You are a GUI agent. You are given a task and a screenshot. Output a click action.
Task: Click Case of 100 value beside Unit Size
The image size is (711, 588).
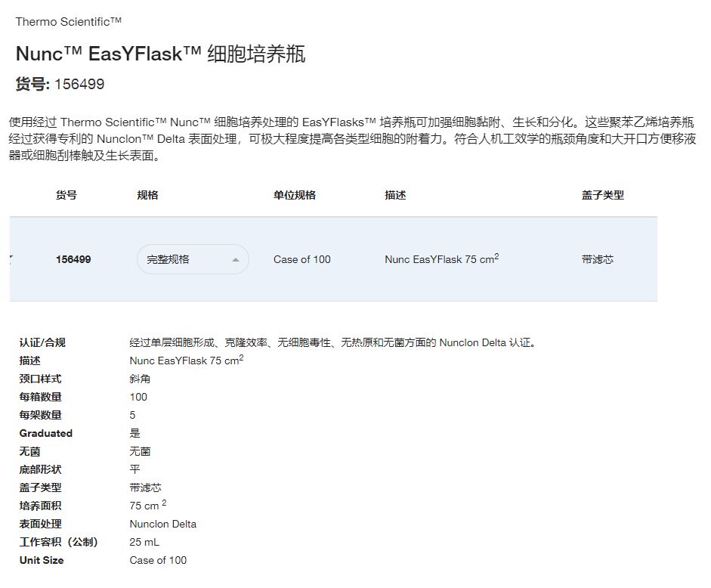[x=158, y=560]
